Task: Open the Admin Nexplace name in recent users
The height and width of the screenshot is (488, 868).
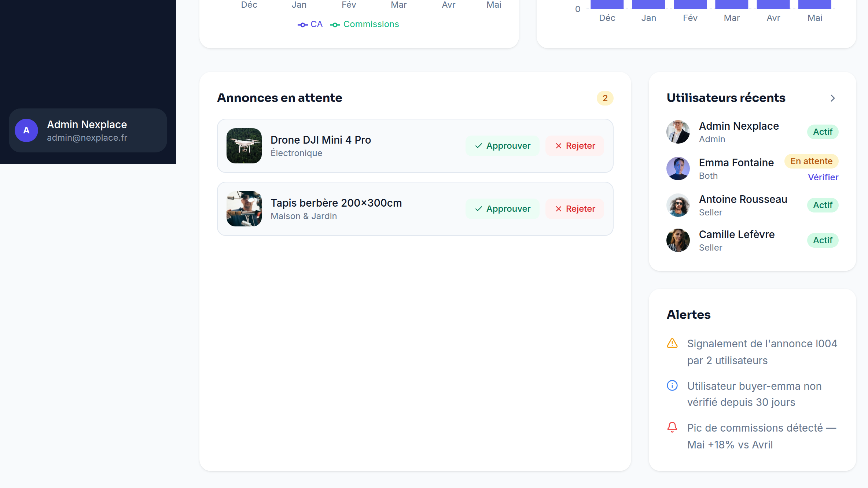Action: tap(739, 126)
